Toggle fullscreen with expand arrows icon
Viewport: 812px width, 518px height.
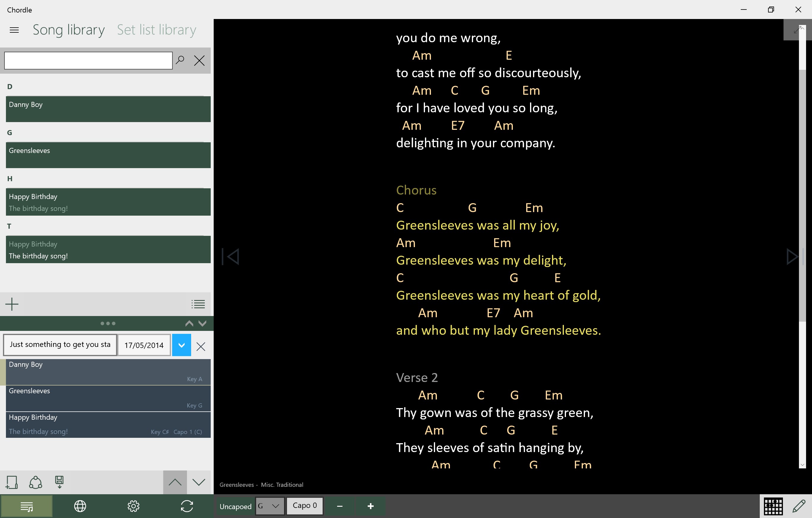(x=797, y=30)
